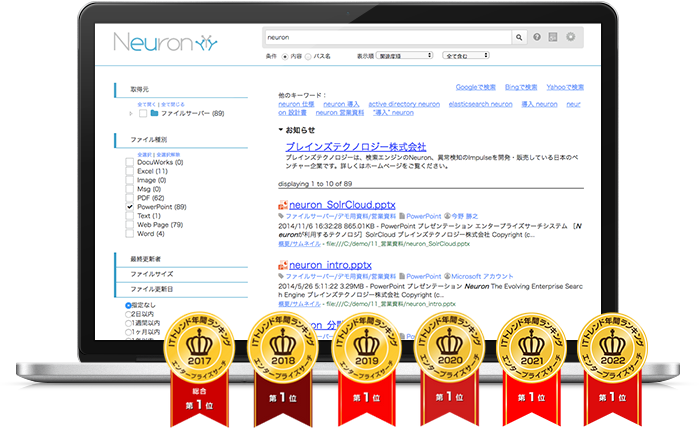This screenshot has height=430, width=700.
Task: Click the Bingで検索 link
Action: coord(521,87)
